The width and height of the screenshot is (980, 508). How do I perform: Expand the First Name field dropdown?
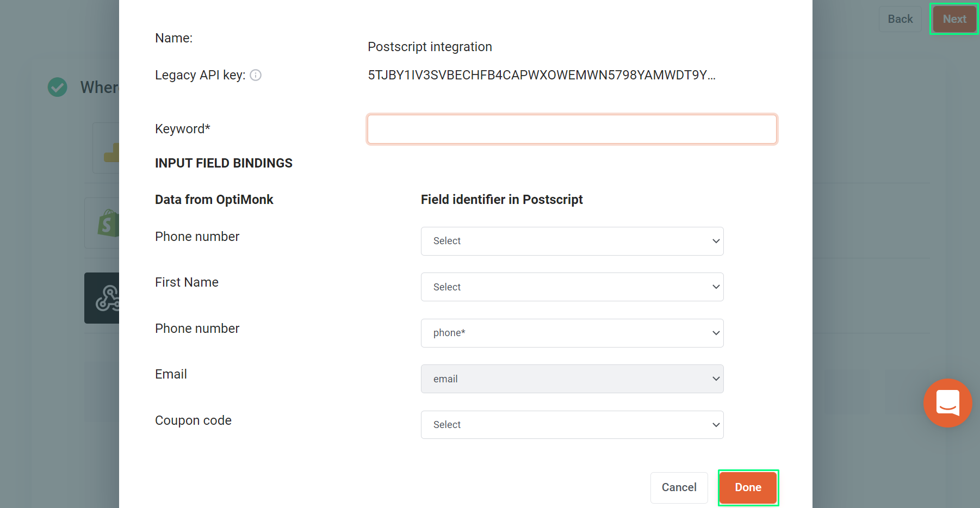572,287
